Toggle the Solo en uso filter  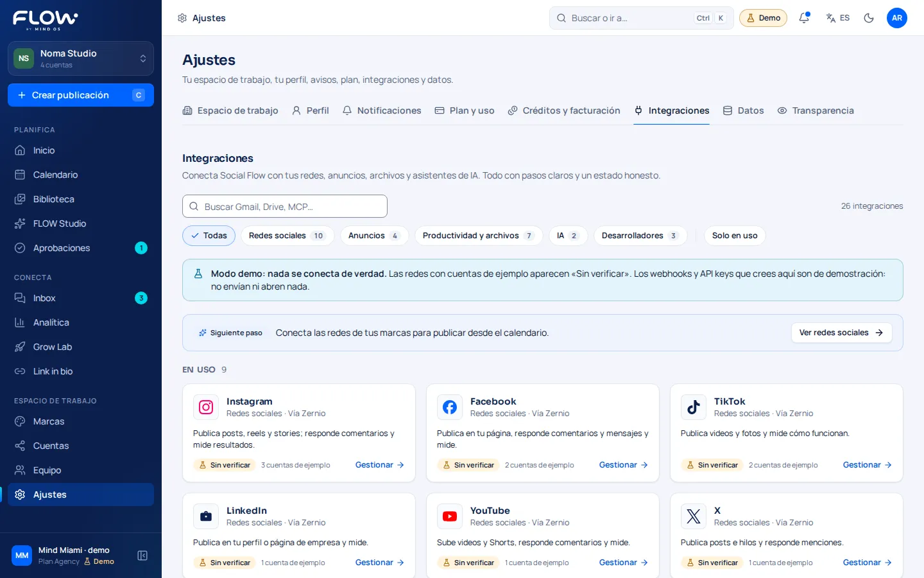(735, 236)
